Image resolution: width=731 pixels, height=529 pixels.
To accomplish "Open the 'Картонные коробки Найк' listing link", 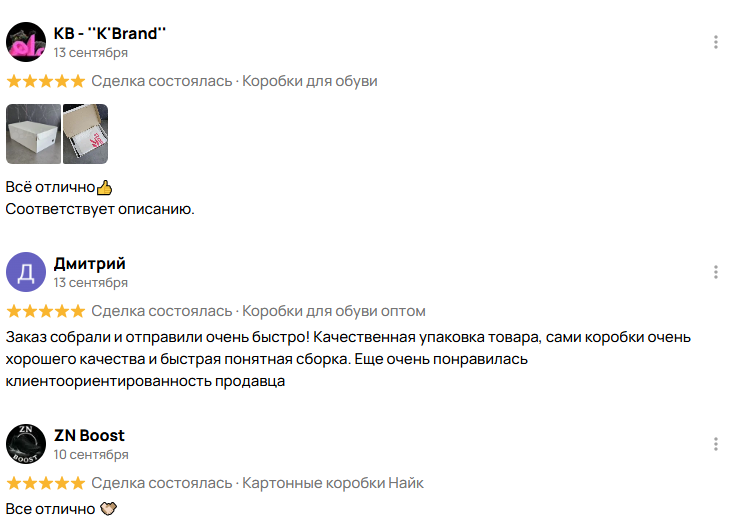I will click(x=333, y=483).
